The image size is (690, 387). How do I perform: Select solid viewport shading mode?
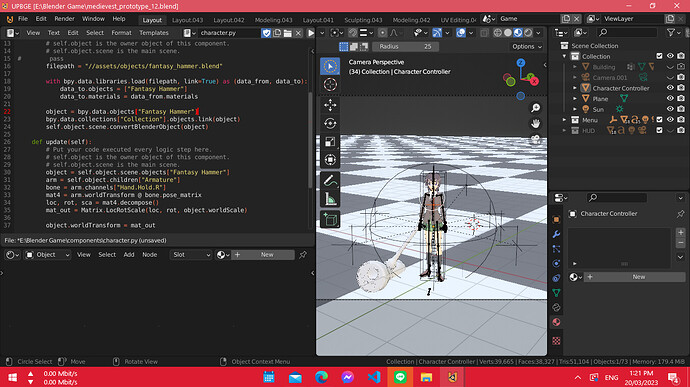point(507,33)
